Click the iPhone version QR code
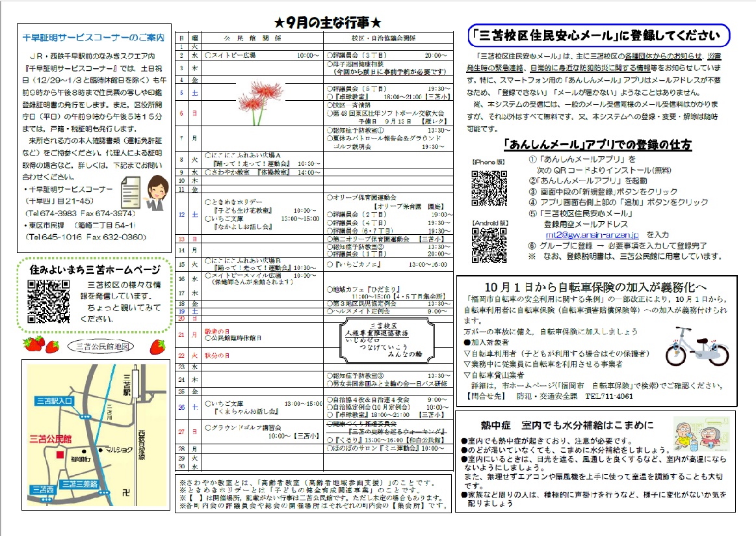This screenshot has height=536, width=756. (489, 188)
